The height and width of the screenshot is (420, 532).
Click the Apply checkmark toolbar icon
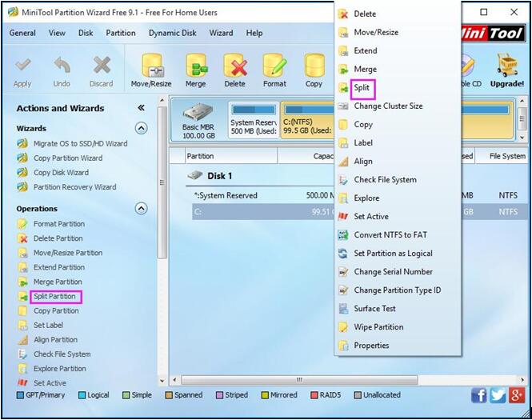click(22, 65)
